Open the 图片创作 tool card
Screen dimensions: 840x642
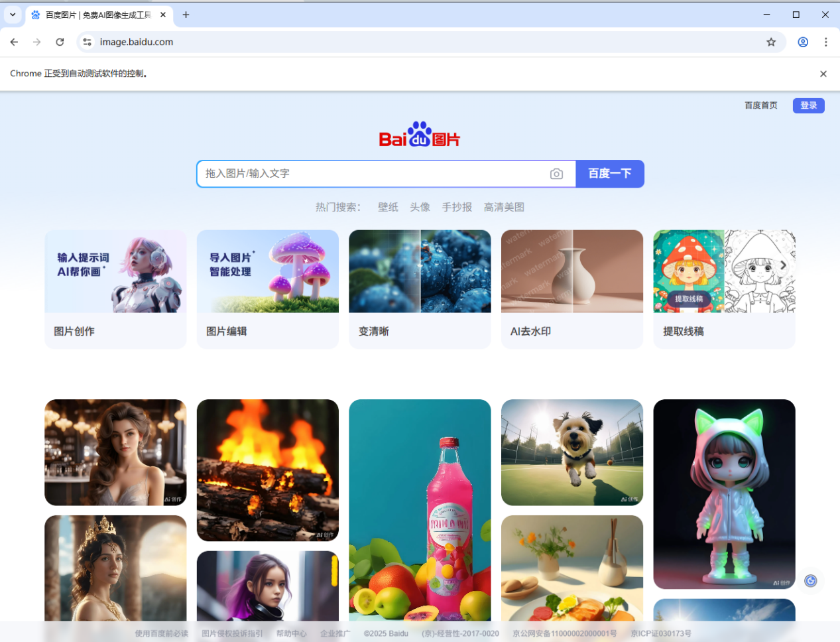click(115, 289)
